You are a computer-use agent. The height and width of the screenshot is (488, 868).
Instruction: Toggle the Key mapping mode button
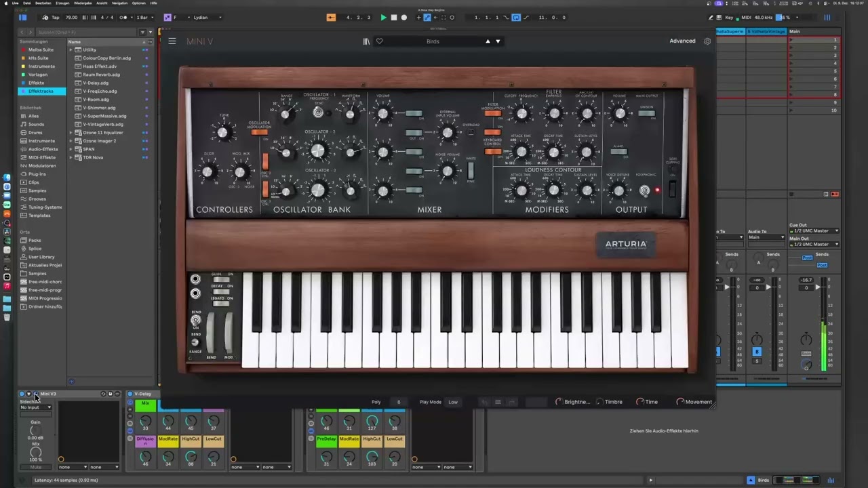pyautogui.click(x=730, y=18)
